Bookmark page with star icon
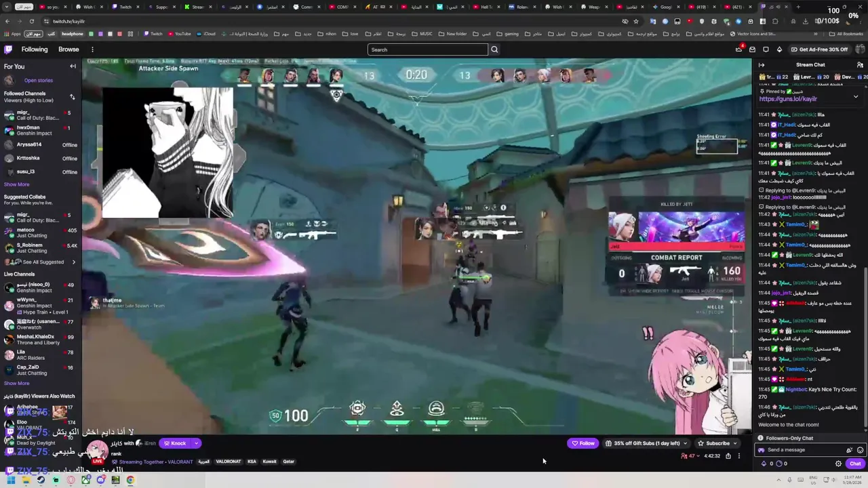This screenshot has height=488, width=868. click(x=635, y=21)
